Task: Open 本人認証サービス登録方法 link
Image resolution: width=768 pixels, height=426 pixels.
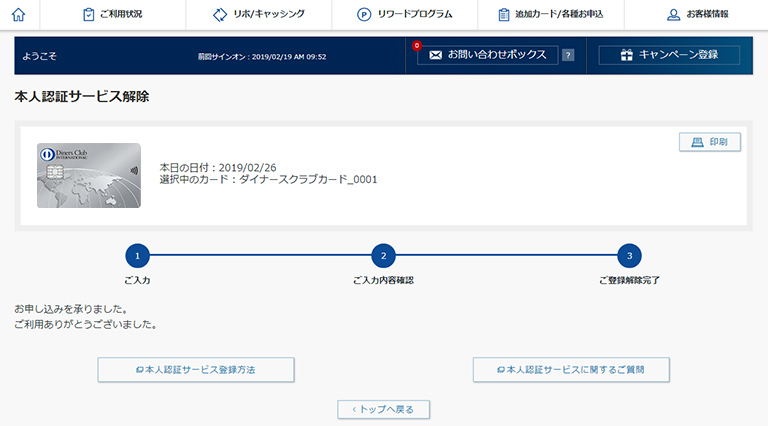Action: pos(196,369)
